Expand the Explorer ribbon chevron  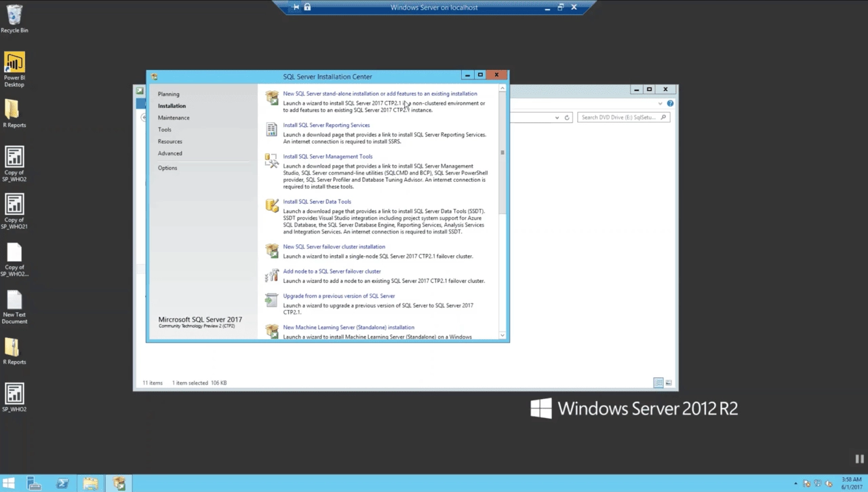[660, 104]
